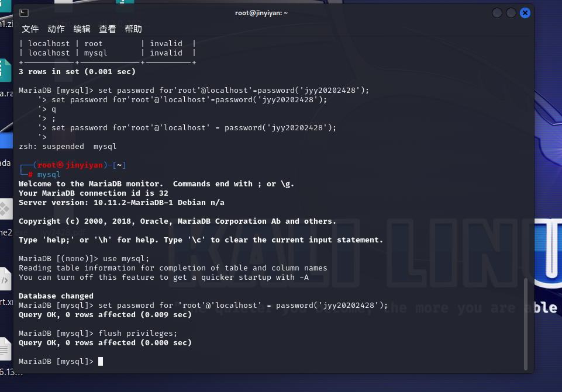The width and height of the screenshot is (562, 392).
Task: Maximize the root@jinyiyan terminal window
Action: [x=511, y=13]
